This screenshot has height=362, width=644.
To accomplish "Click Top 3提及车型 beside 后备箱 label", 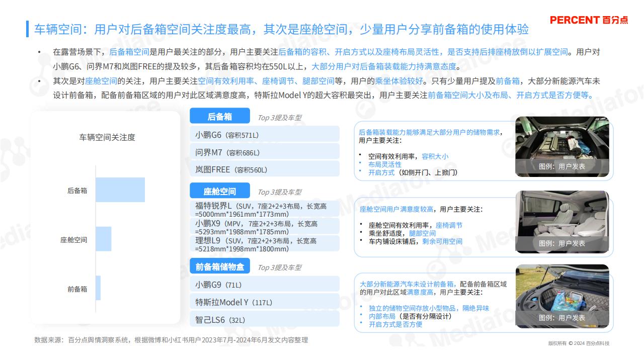I will point(280,118).
